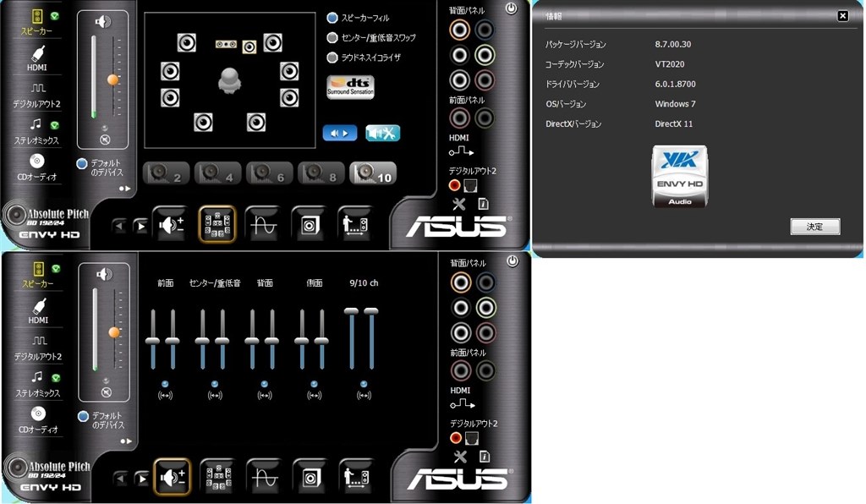Image resolution: width=866 pixels, height=504 pixels.
Task: Click optical デジタルアウト2 jack in speaker layout window
Action: (x=470, y=185)
